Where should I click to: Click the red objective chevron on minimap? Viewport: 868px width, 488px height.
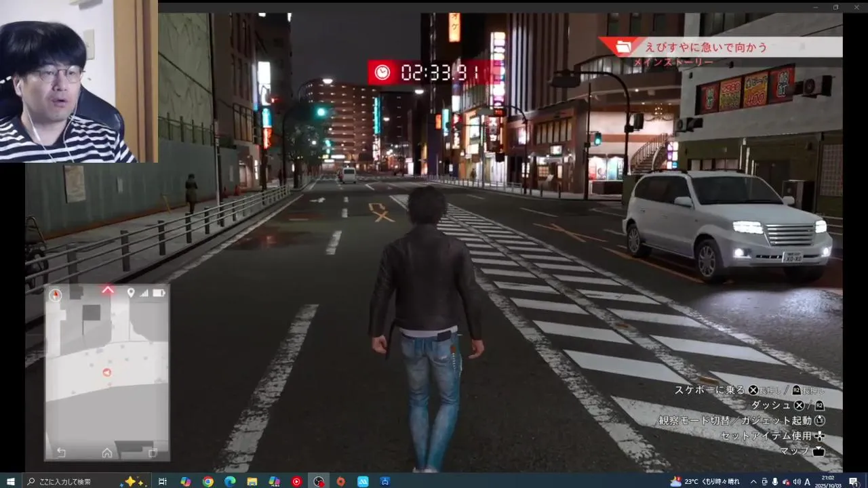pyautogui.click(x=108, y=290)
